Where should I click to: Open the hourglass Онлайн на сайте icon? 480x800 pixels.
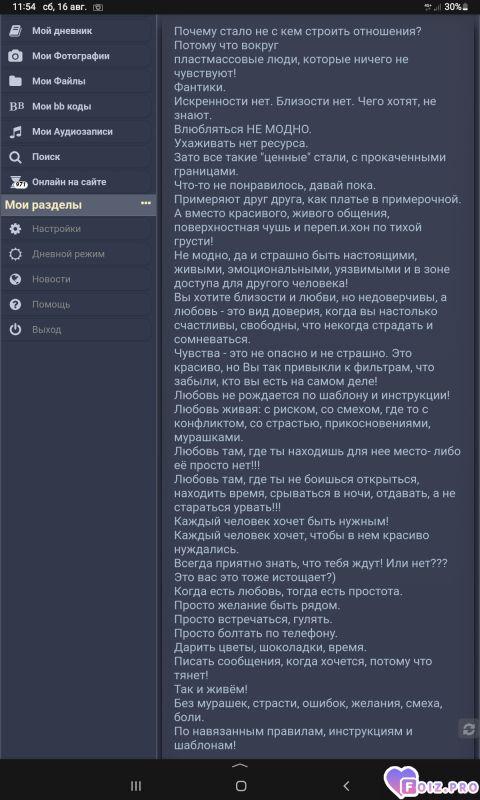[18, 182]
